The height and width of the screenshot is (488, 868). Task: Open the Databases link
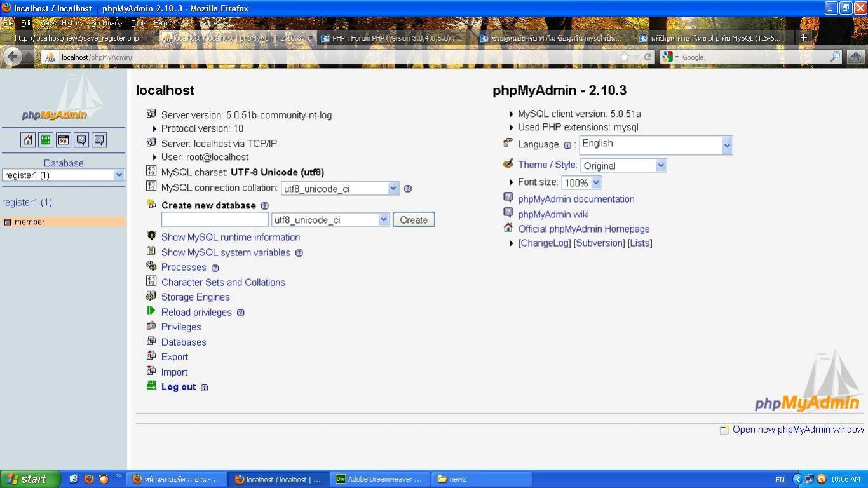[x=184, y=342]
